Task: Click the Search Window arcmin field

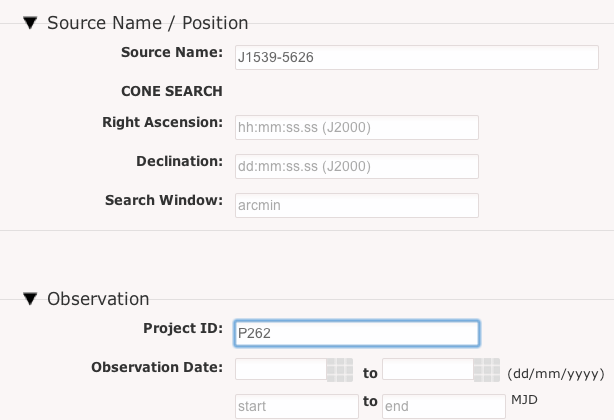Action: coord(357,204)
